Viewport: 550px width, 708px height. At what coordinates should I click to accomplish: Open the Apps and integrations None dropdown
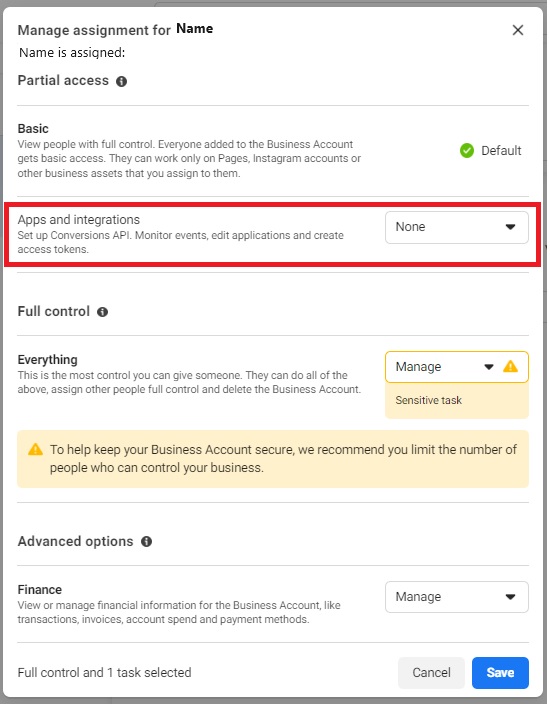[457, 227]
